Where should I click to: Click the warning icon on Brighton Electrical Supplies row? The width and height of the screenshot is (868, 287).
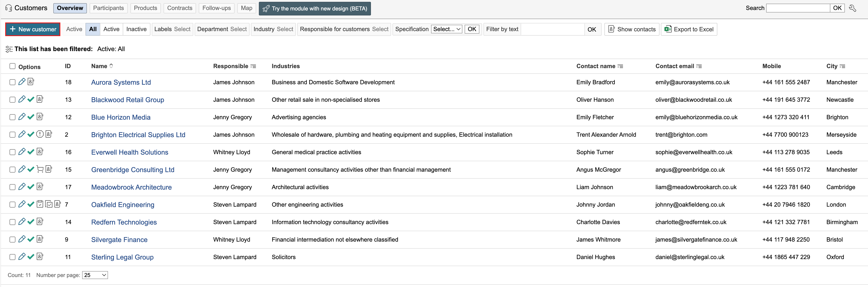coord(40,134)
